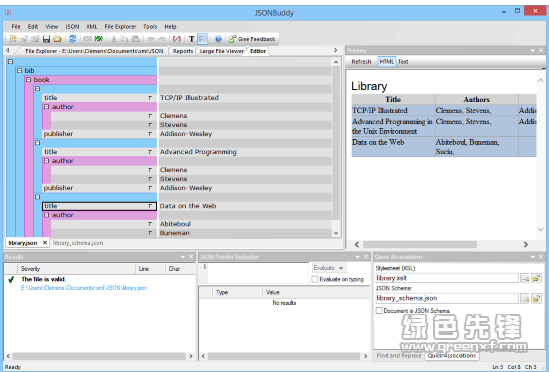Click the Cut scissors icon

click(x=114, y=39)
